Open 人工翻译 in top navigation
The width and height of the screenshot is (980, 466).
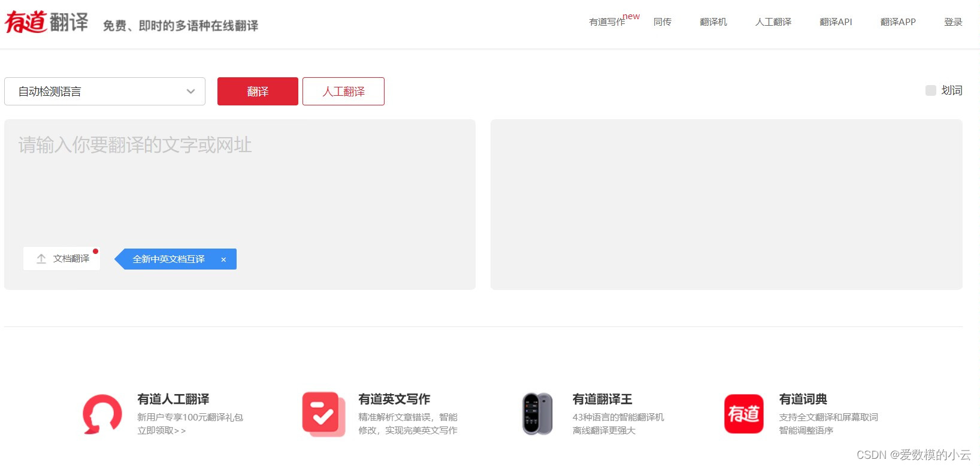tap(773, 22)
